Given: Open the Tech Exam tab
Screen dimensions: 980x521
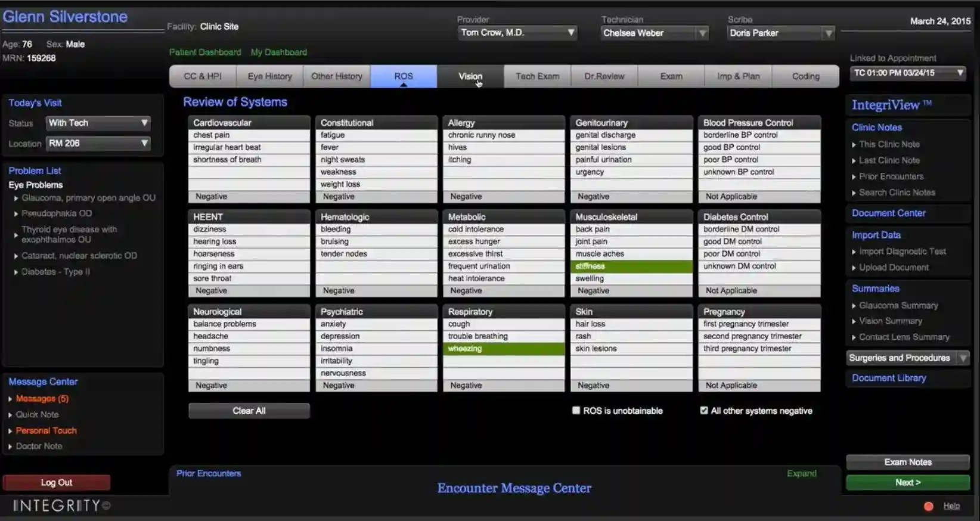Looking at the screenshot, I should pos(538,76).
